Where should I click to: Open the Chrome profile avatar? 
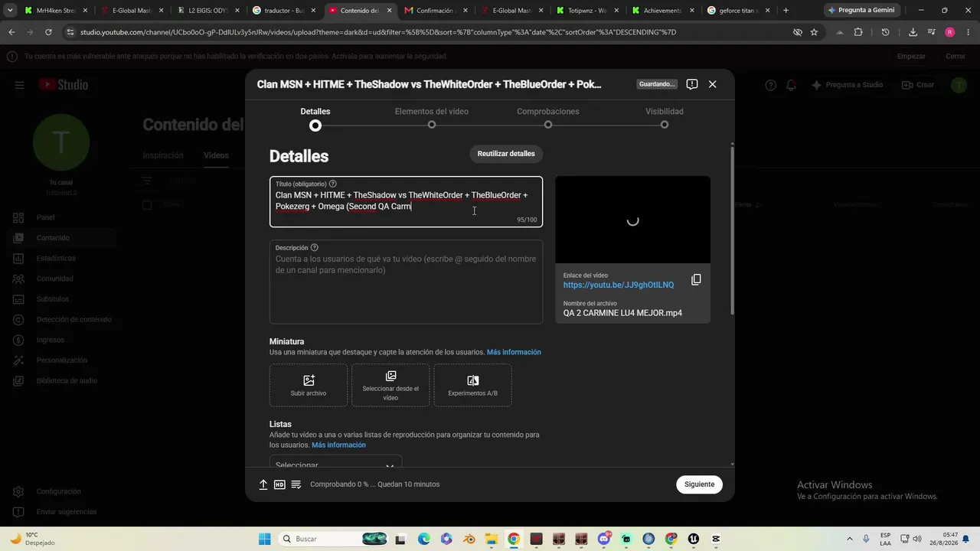tap(950, 32)
